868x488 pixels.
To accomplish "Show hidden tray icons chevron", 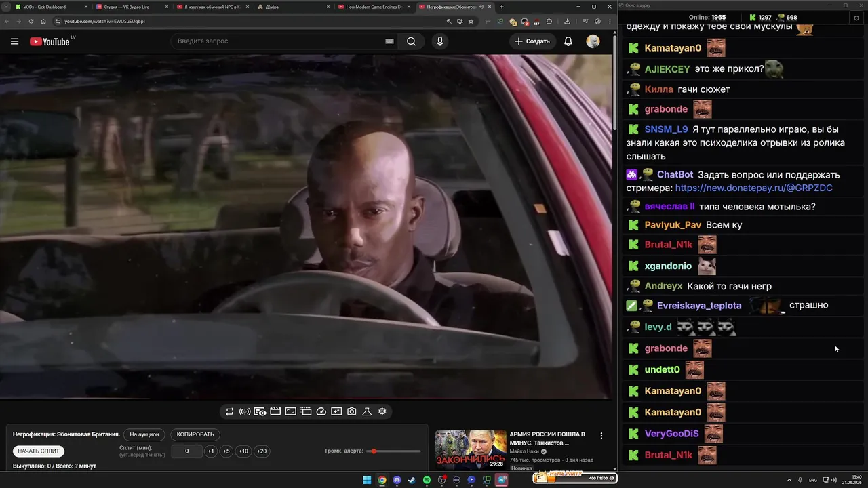I will (789, 480).
